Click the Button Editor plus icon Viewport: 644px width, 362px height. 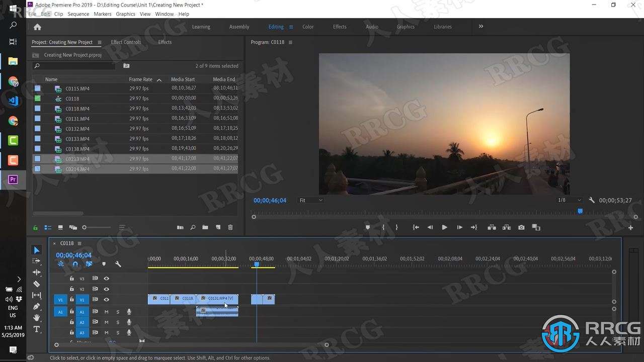pyautogui.click(x=630, y=228)
